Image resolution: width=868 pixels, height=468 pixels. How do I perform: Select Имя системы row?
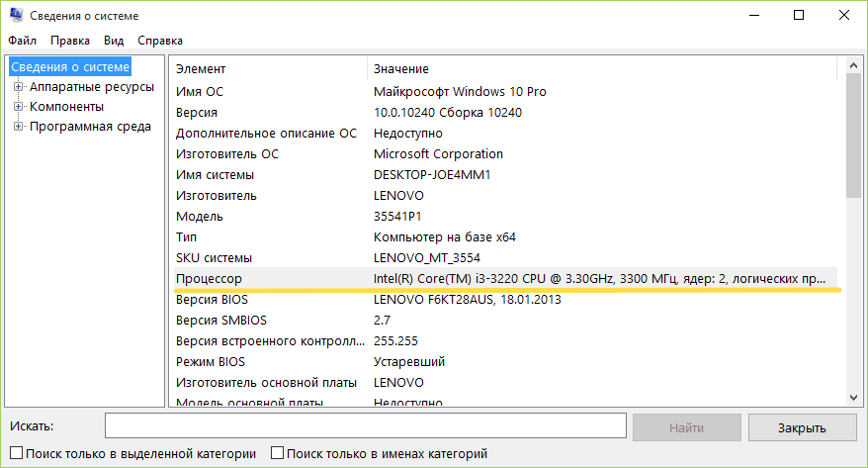[x=505, y=174]
